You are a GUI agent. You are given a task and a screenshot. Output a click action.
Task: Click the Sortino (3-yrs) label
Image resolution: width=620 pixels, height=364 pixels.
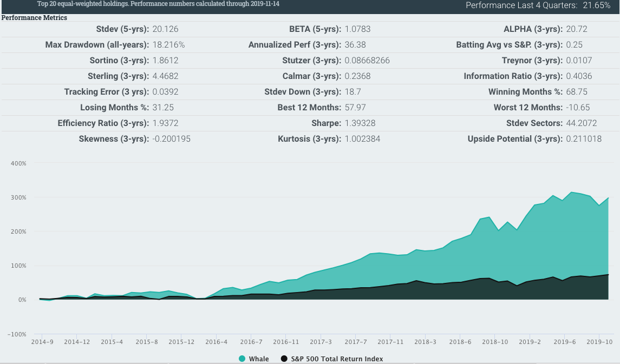click(x=120, y=61)
